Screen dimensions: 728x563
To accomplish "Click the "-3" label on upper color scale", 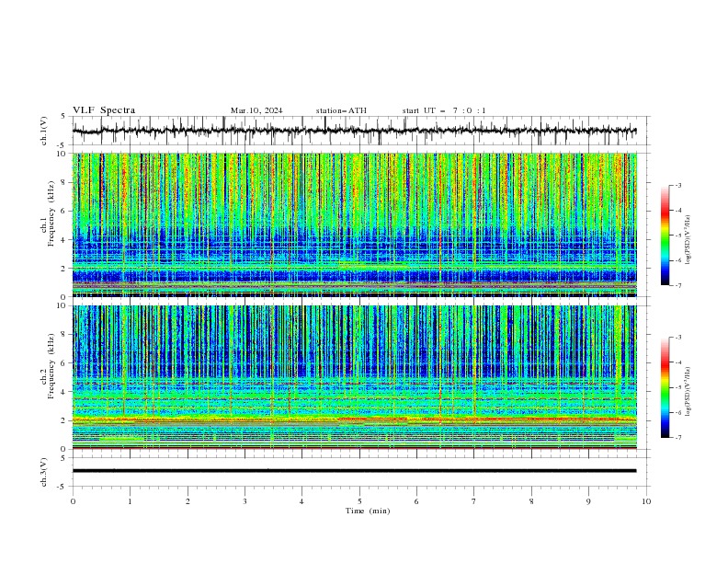I will [x=678, y=185].
